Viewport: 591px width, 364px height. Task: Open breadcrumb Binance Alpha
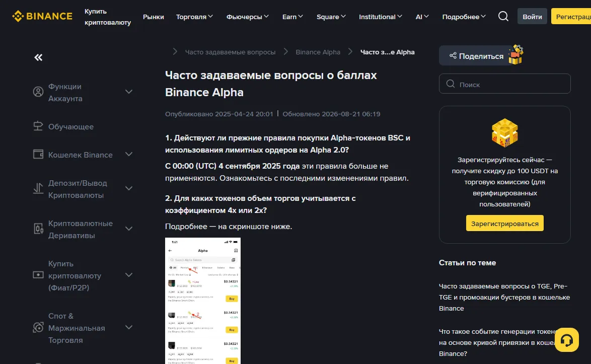[x=318, y=52]
